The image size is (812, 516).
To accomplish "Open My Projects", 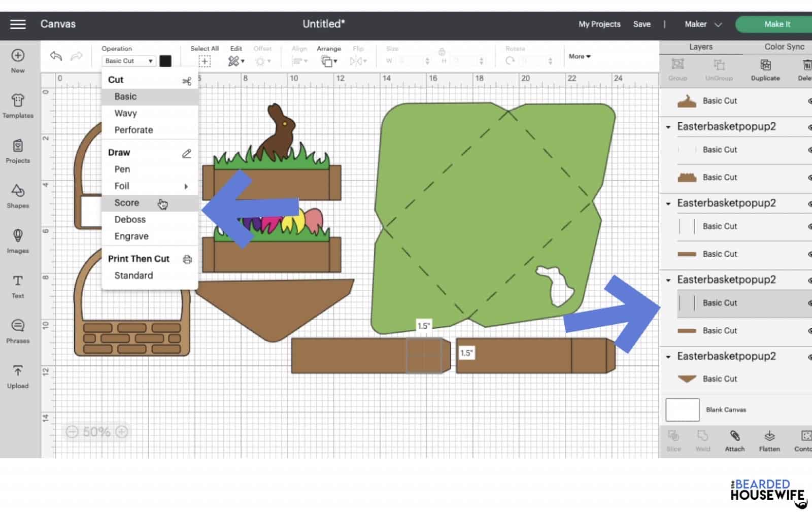I will 599,24.
